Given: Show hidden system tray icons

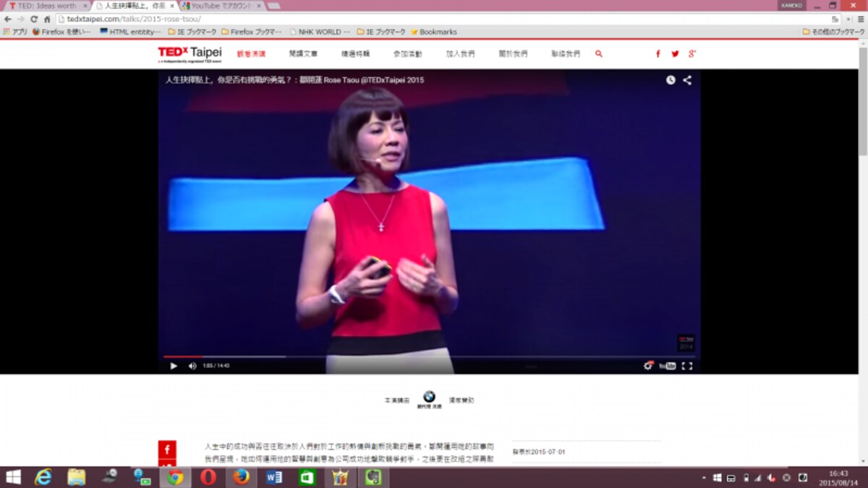Looking at the screenshot, I should coord(704,478).
